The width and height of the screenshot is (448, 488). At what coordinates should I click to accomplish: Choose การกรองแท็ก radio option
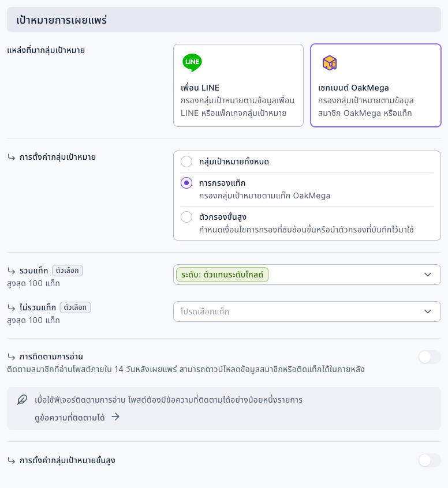(186, 183)
